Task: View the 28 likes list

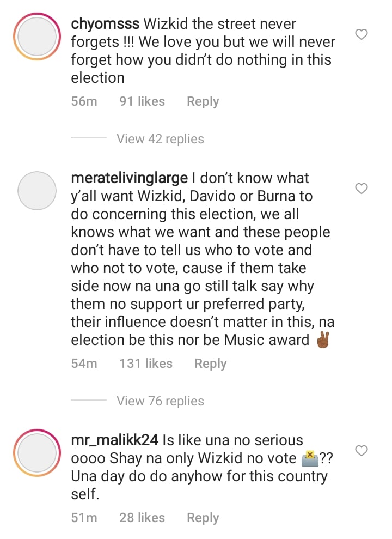Action: click(x=142, y=518)
